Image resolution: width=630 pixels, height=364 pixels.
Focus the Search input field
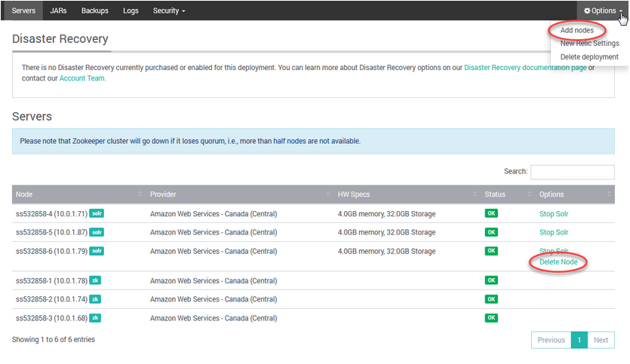(x=572, y=172)
